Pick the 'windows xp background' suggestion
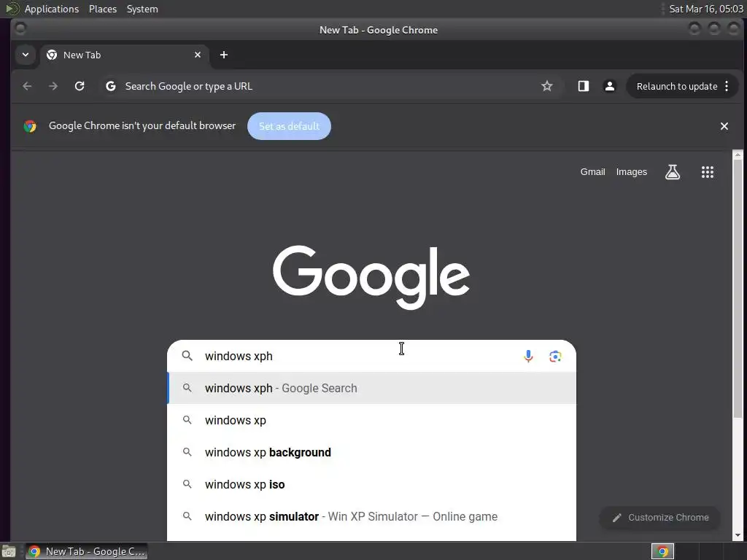 point(371,452)
